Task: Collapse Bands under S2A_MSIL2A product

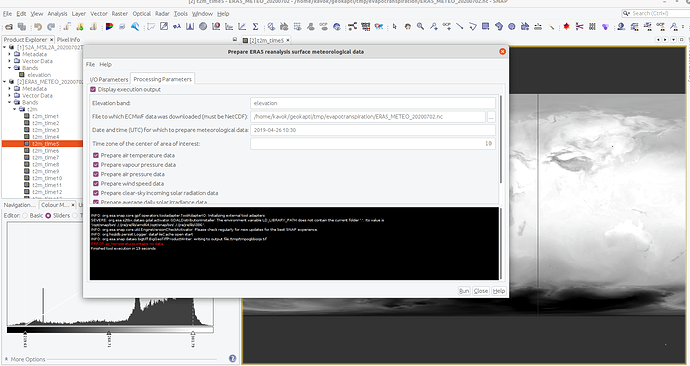Action: [x=10, y=68]
